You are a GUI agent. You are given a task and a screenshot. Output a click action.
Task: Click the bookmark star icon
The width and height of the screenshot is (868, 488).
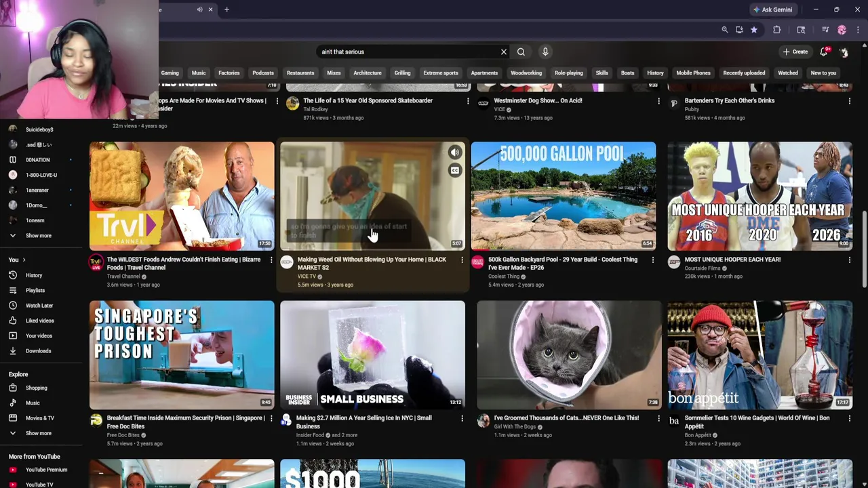point(754,30)
